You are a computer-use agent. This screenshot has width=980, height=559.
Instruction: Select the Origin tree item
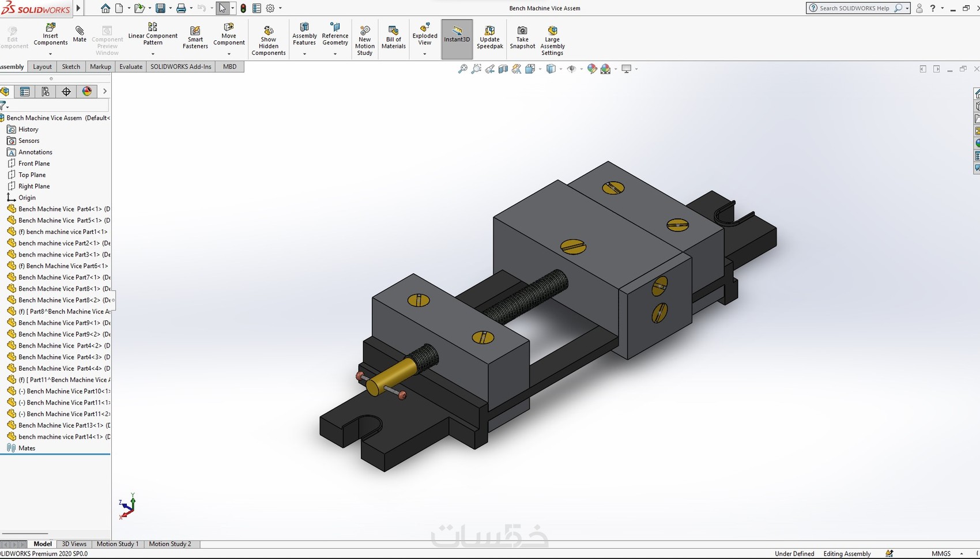(x=27, y=198)
